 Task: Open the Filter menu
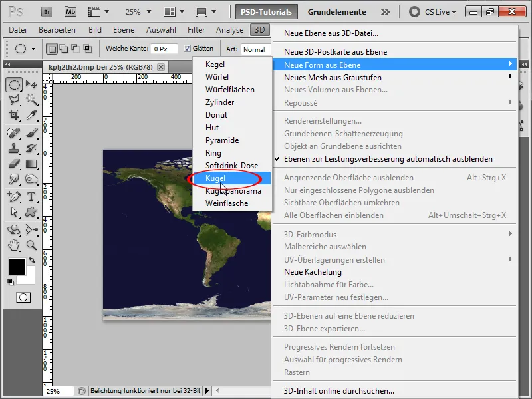pos(196,30)
